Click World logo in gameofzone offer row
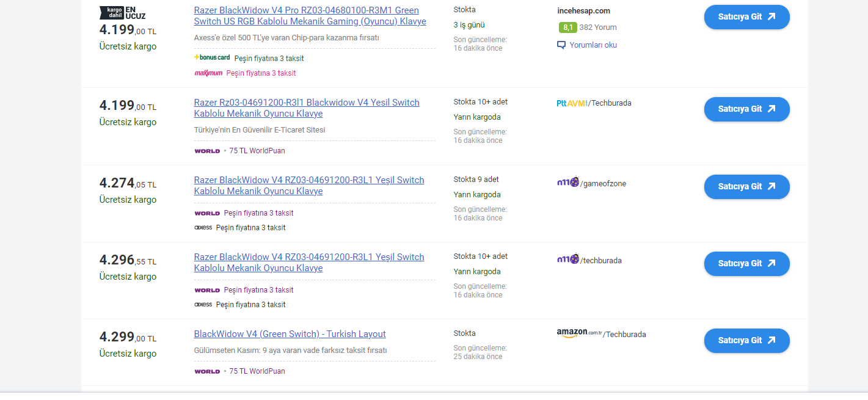Viewport: 868px width, 400px height. (x=207, y=213)
